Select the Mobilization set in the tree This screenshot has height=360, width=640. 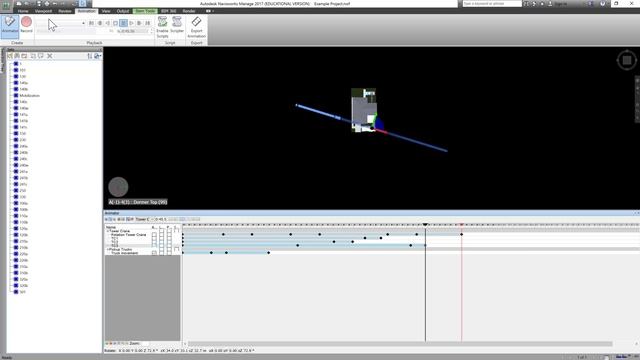coord(29,96)
